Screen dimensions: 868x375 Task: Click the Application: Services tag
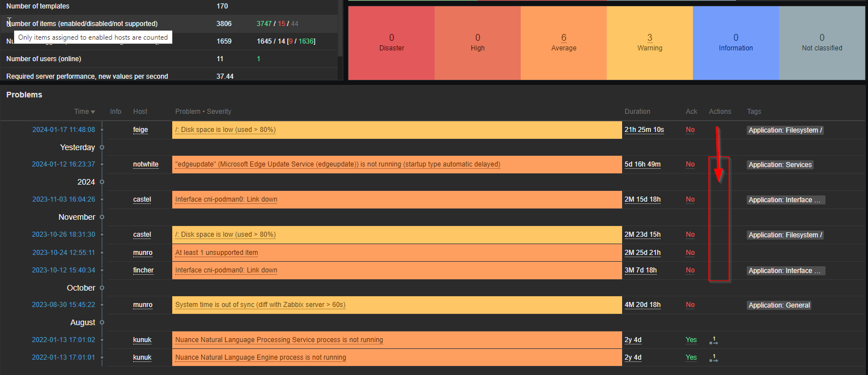click(780, 165)
